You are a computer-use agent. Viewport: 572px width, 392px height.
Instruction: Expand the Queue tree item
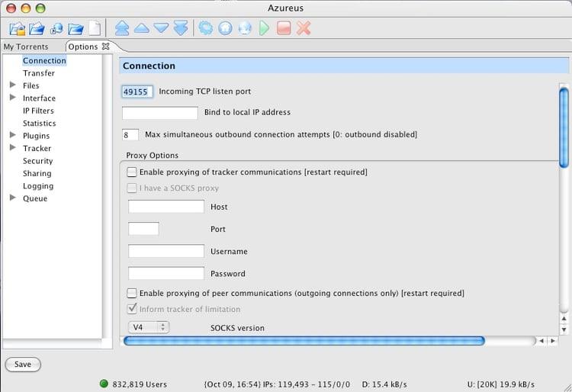tap(13, 198)
